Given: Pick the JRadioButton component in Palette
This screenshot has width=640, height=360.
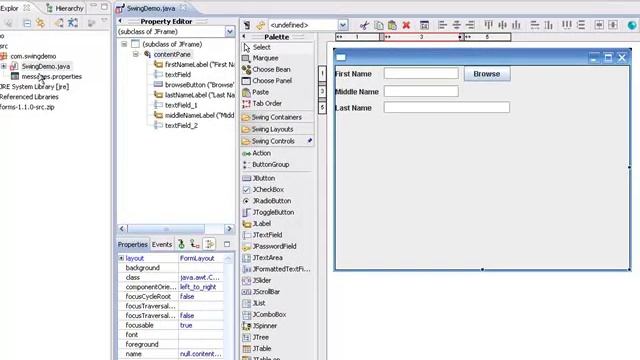Looking at the screenshot, I should 267,201.
